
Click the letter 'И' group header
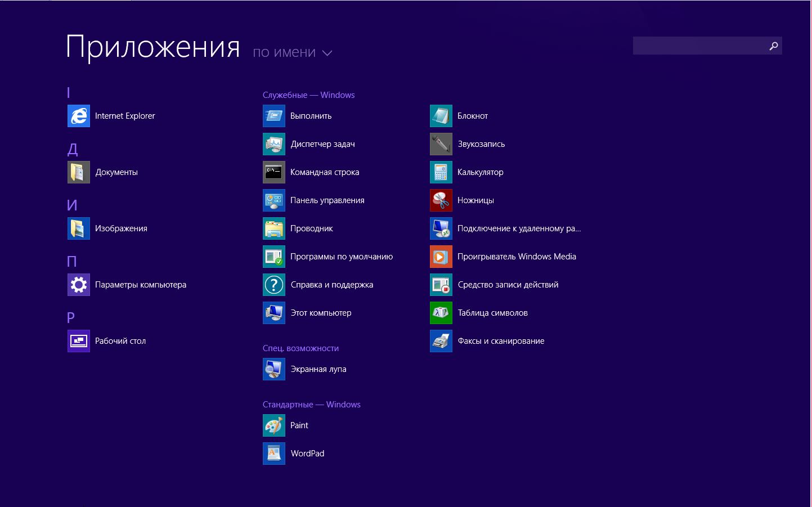[x=72, y=205]
